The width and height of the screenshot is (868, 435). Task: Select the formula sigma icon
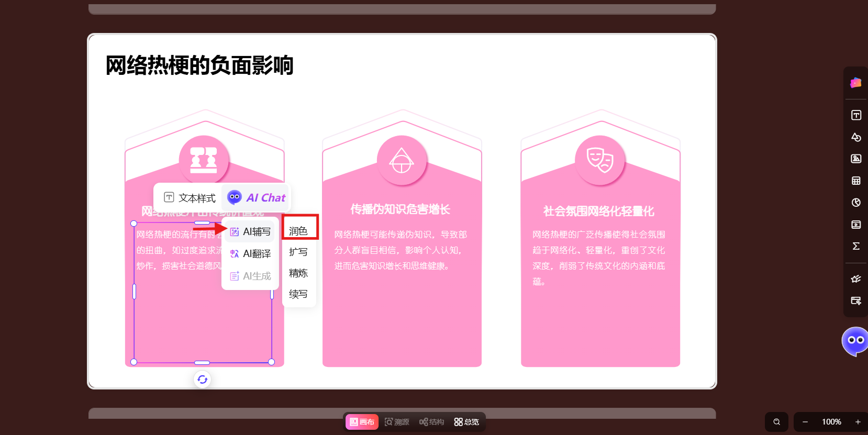click(x=856, y=246)
